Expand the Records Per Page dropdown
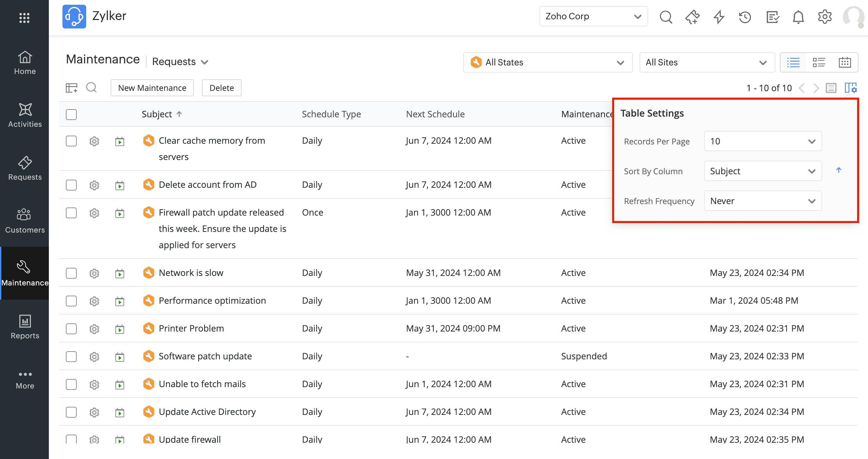The height and width of the screenshot is (459, 868). 763,141
